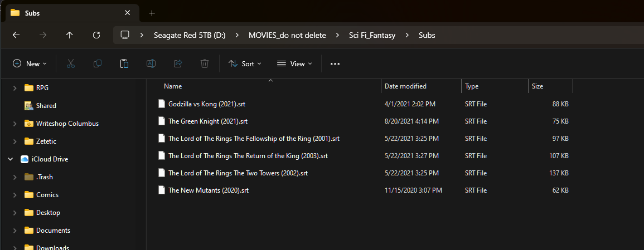This screenshot has width=644, height=250.
Task: Navigate up one folder level
Action: click(x=70, y=35)
